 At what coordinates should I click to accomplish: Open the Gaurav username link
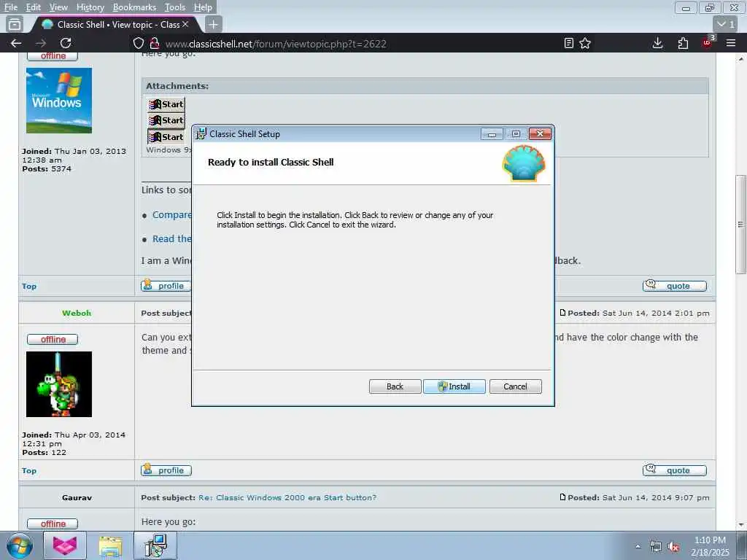coord(77,497)
